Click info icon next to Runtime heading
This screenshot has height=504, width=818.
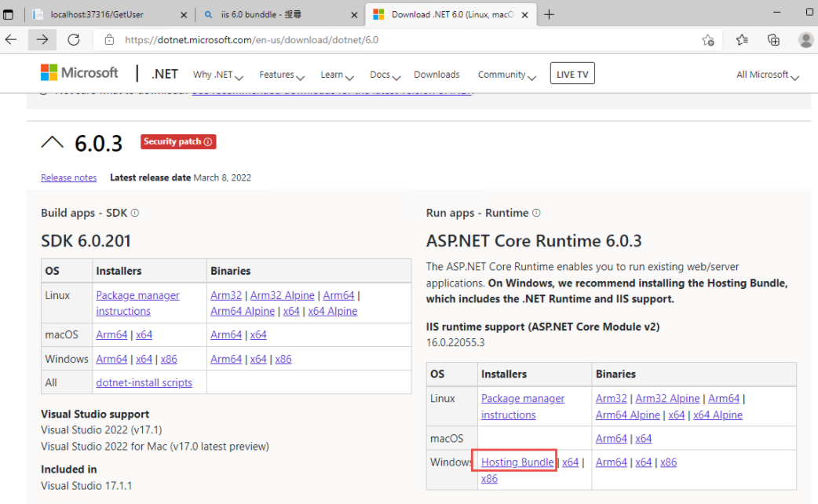pyautogui.click(x=536, y=213)
